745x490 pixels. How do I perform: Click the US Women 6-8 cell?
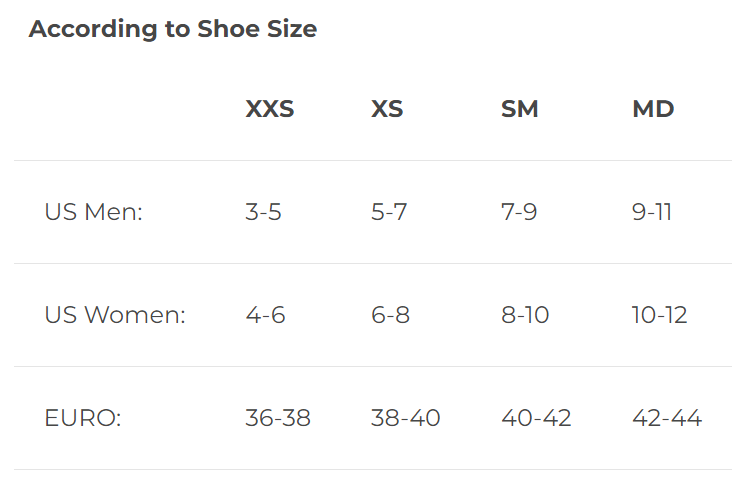click(390, 315)
